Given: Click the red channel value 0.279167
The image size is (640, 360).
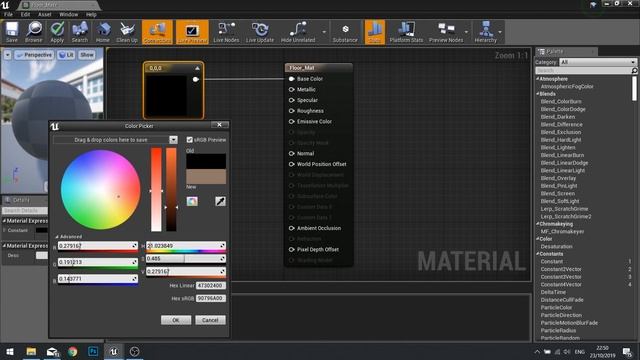Looking at the screenshot, I should [97, 246].
